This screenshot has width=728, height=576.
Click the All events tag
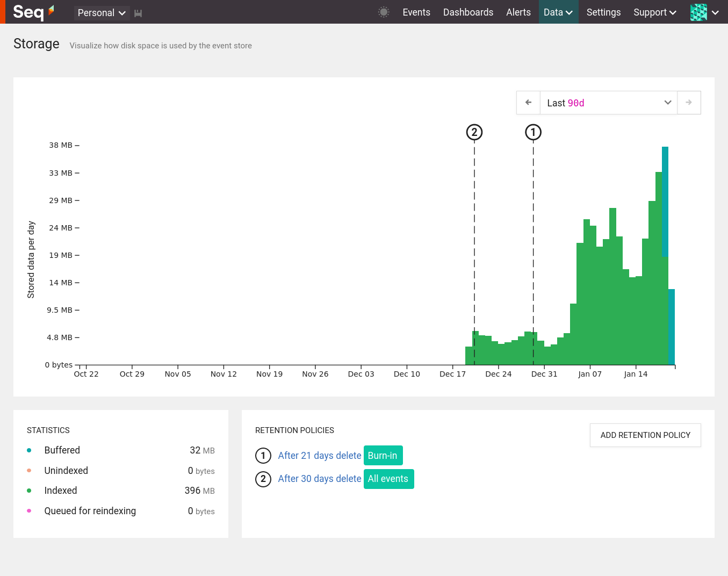[x=388, y=479]
